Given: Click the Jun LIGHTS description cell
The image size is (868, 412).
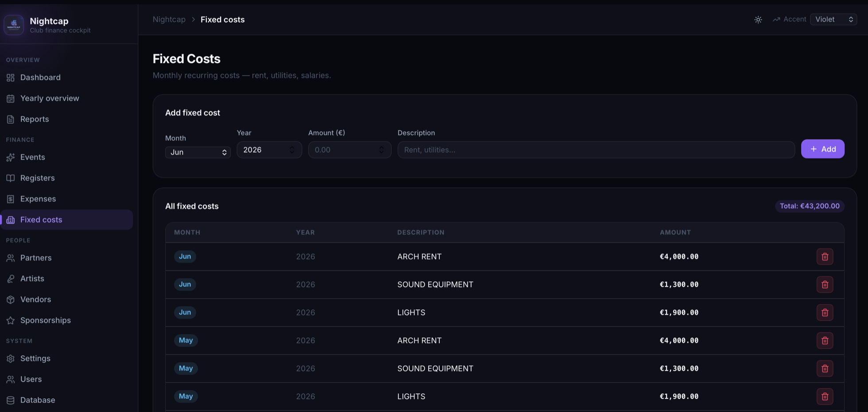Looking at the screenshot, I should (411, 312).
